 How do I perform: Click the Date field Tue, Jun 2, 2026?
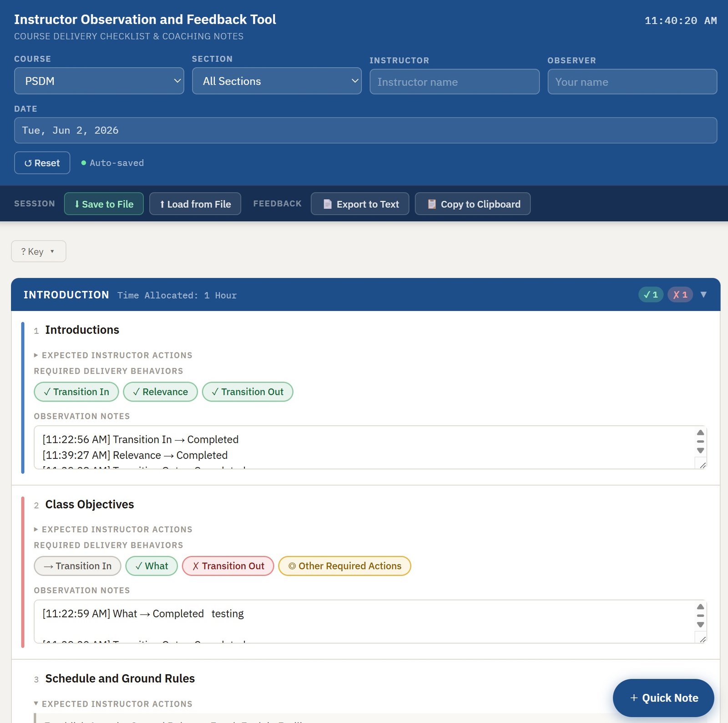tap(365, 131)
